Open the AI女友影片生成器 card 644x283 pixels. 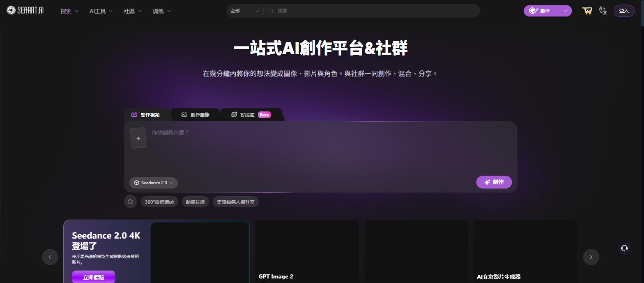(x=525, y=251)
